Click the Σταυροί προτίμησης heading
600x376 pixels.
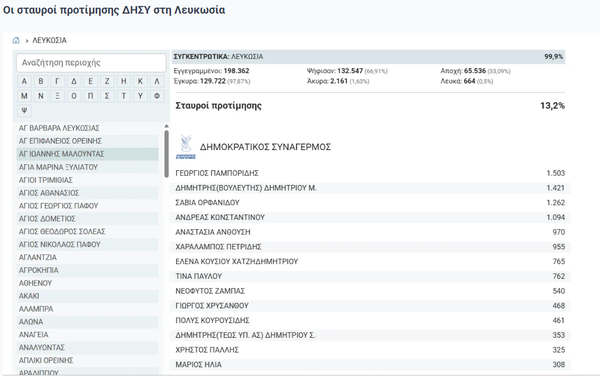point(218,106)
